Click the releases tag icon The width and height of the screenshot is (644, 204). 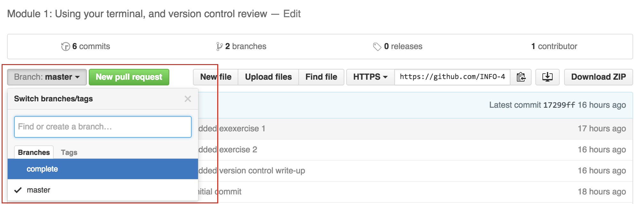(x=377, y=47)
